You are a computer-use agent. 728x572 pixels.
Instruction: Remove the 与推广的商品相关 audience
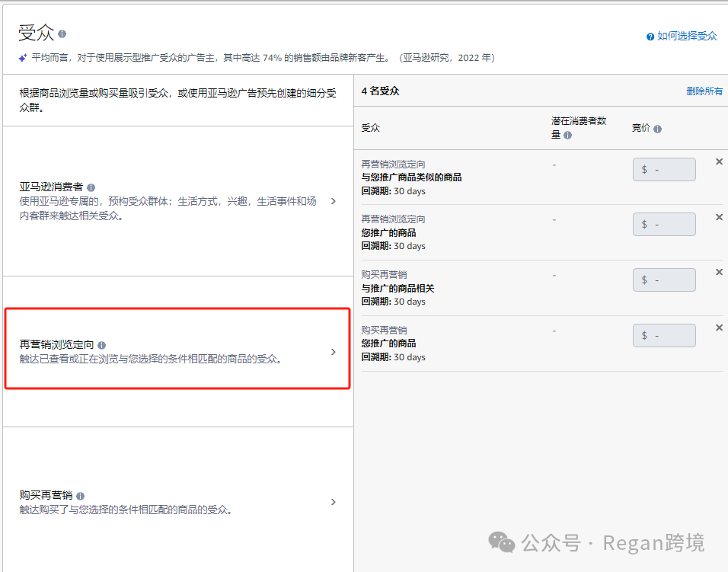pyautogui.click(x=719, y=272)
